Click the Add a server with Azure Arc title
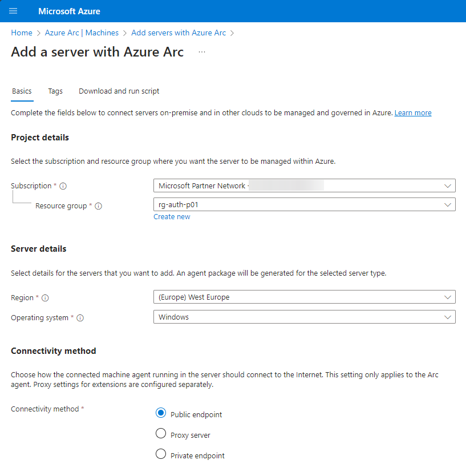466x476 pixels. 98,52
